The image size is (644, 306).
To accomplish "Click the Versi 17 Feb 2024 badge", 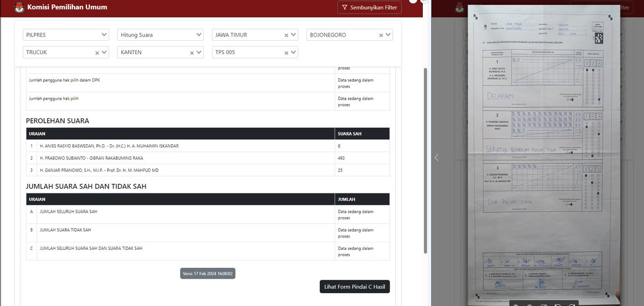I will point(208,273).
